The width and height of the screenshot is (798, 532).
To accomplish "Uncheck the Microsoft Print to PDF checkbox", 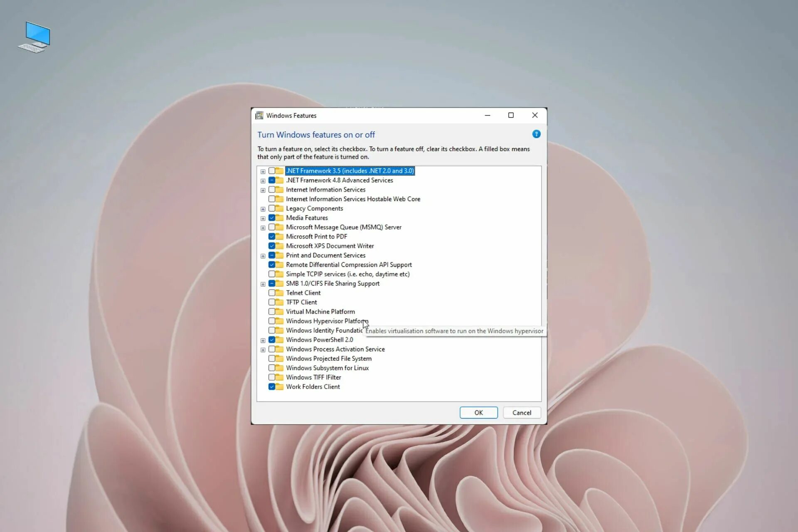I will coord(271,236).
